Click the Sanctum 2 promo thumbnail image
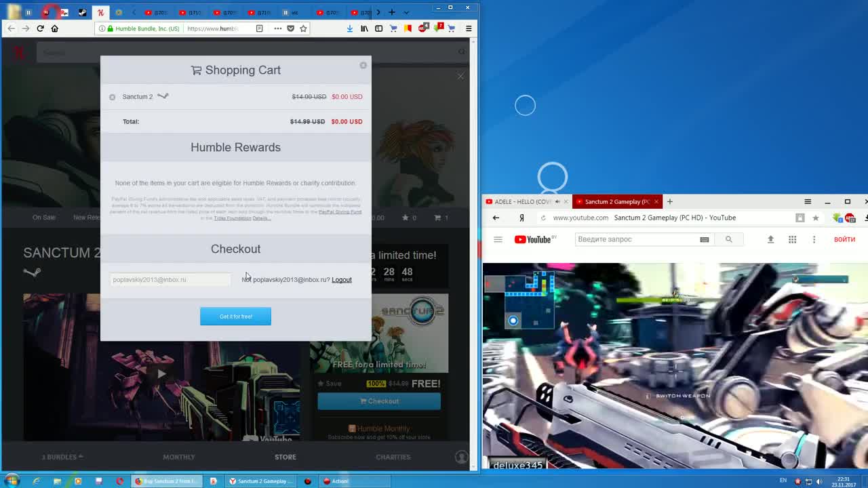Screen dimensions: 868x488 pos(379,333)
